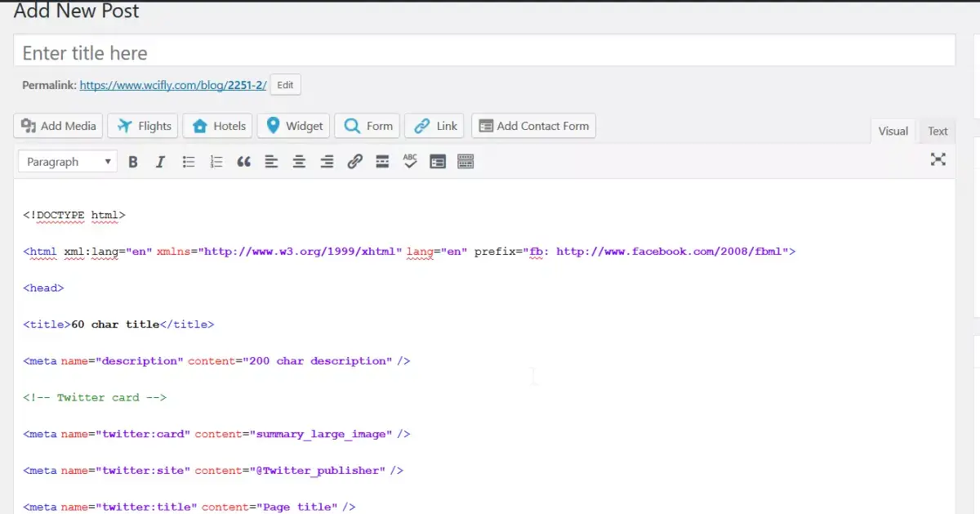Click the Add Media button
980x514 pixels.
58,126
